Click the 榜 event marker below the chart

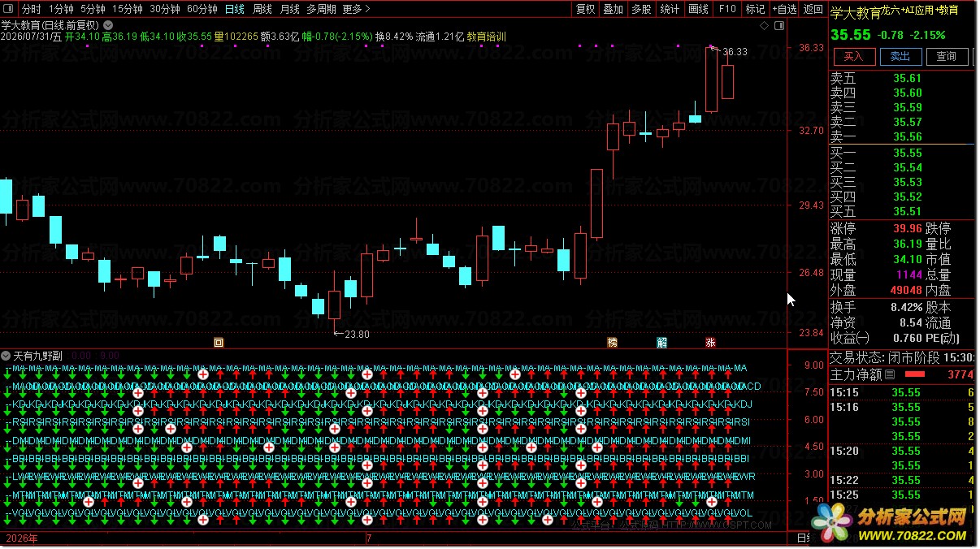coord(612,342)
